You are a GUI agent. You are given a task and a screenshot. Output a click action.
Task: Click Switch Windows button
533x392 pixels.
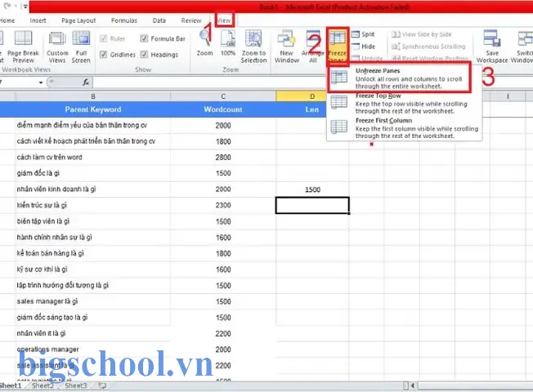click(522, 47)
